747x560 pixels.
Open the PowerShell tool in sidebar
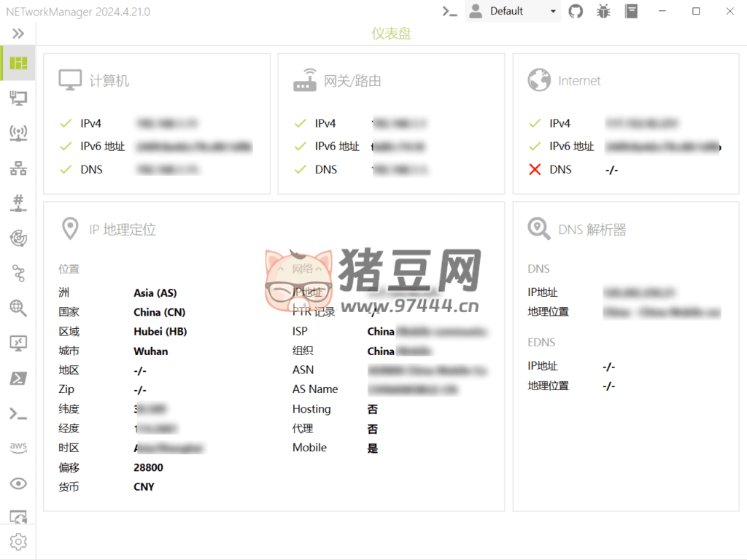[18, 378]
